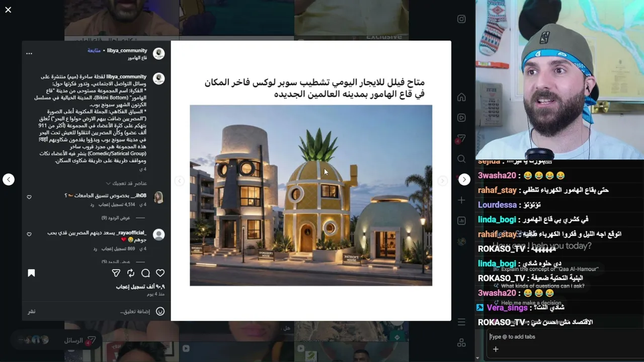Open the libya_community profile name
644x362 pixels.
pos(127,50)
